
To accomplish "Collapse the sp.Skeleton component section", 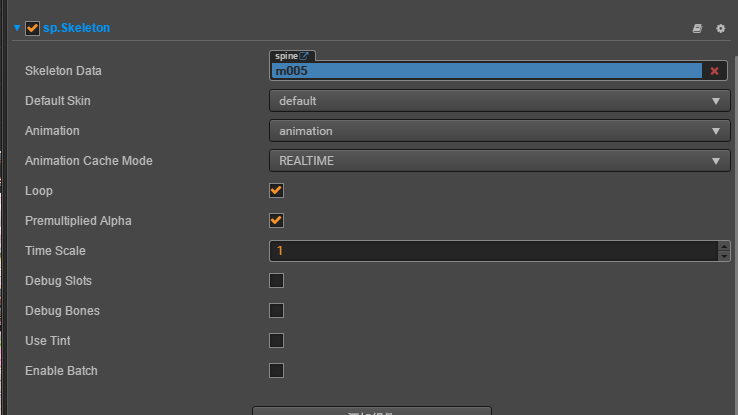I will coord(17,29).
